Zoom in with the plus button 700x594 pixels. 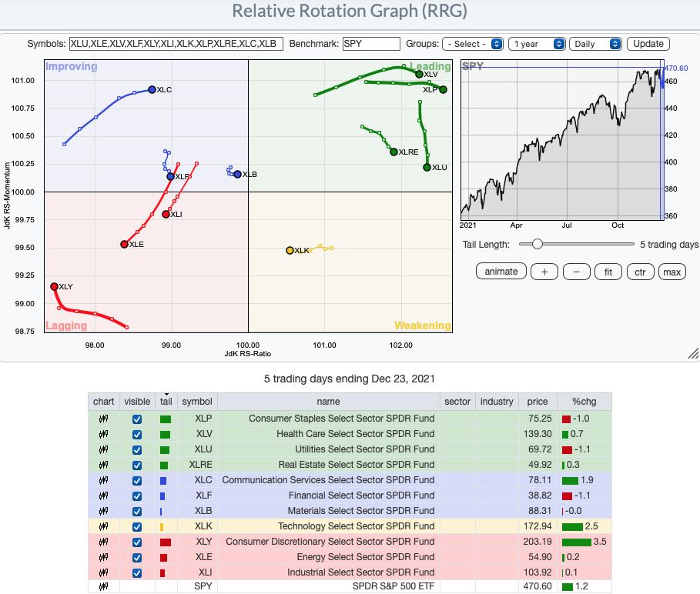tap(544, 272)
